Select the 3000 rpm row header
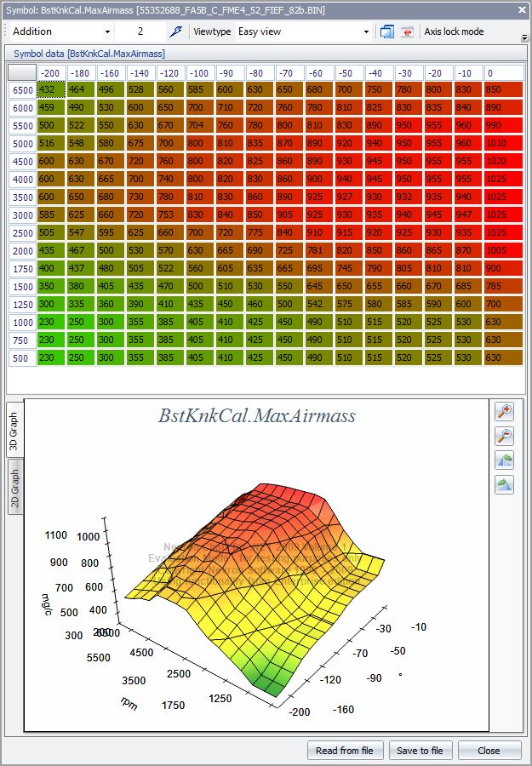The width and height of the screenshot is (532, 766). (22, 215)
